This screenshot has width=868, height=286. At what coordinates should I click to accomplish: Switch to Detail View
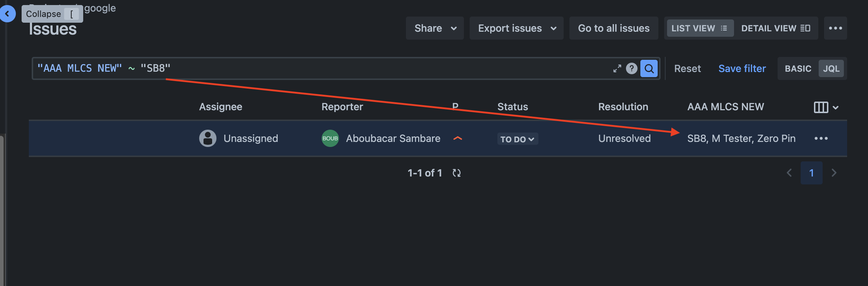pyautogui.click(x=775, y=28)
